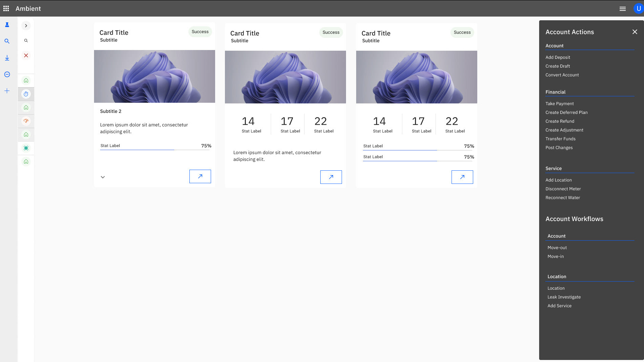
Task: Click Post Changes
Action: [x=559, y=148]
